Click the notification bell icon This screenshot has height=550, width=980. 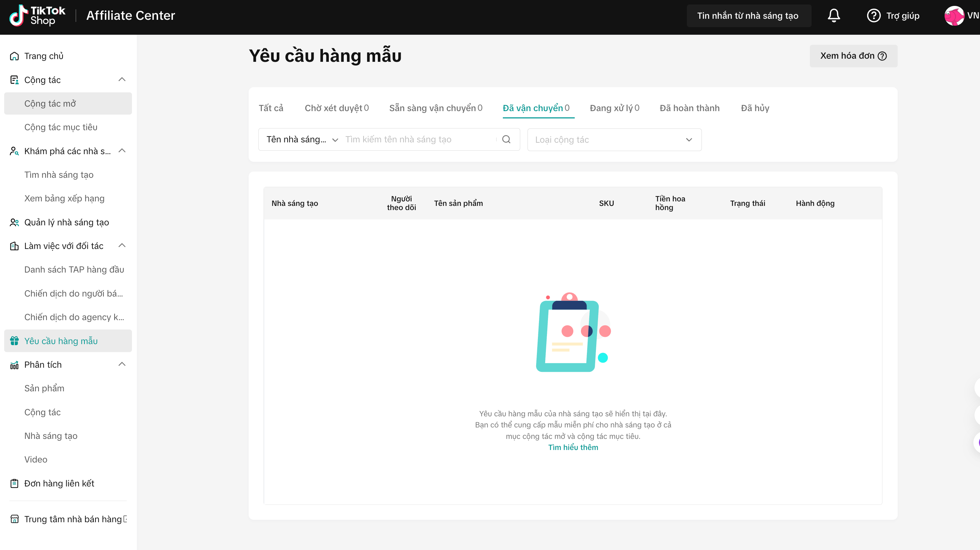833,16
